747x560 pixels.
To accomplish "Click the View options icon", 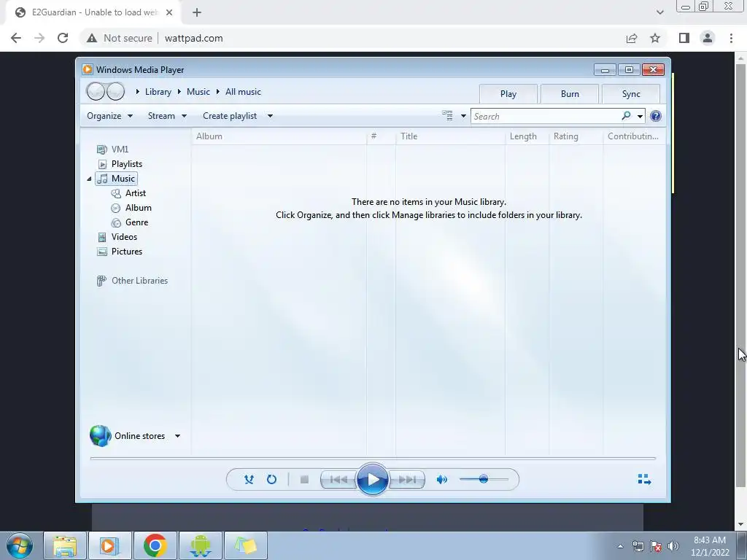I will pyautogui.click(x=447, y=115).
